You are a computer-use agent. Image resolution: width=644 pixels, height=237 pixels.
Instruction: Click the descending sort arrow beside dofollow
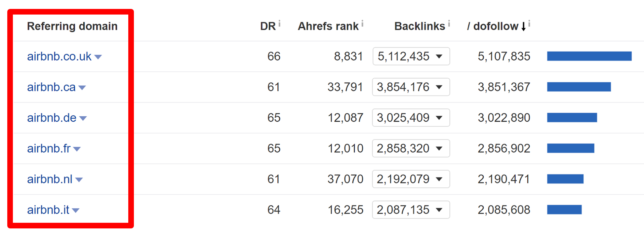(523, 26)
